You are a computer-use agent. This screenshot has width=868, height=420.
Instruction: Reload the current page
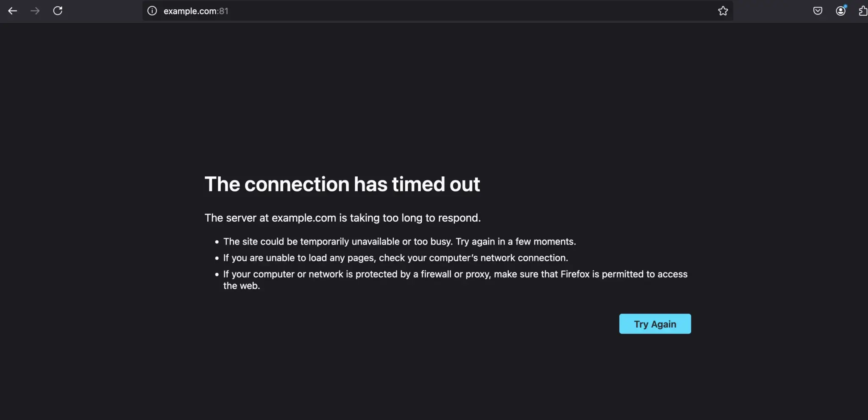tap(58, 11)
